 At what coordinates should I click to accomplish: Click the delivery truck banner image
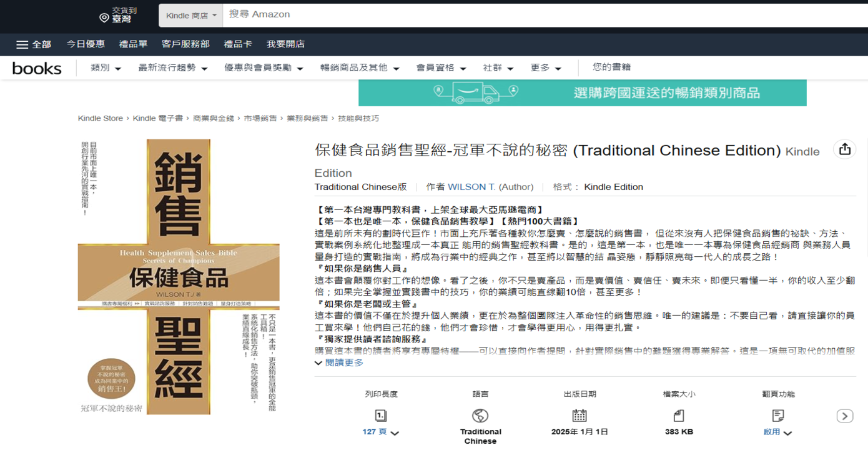tap(475, 93)
